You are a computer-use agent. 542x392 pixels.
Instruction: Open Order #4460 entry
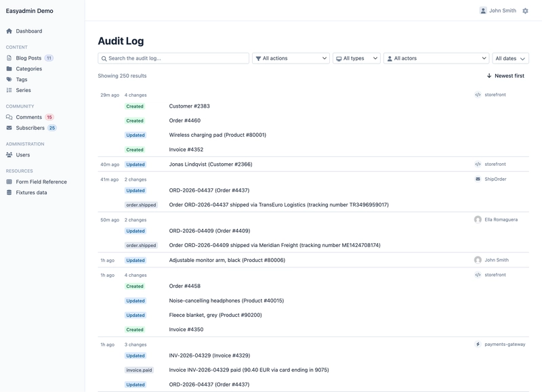pos(185,121)
